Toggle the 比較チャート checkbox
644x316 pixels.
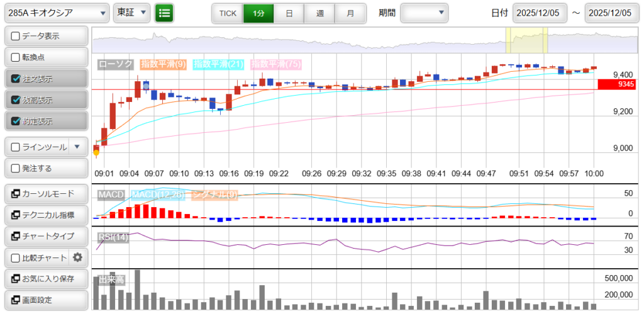coord(16,257)
